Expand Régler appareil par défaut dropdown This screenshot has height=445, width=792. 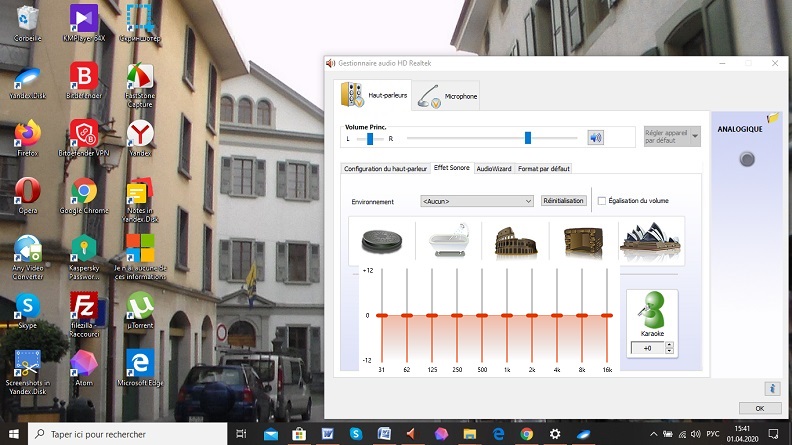(672, 137)
